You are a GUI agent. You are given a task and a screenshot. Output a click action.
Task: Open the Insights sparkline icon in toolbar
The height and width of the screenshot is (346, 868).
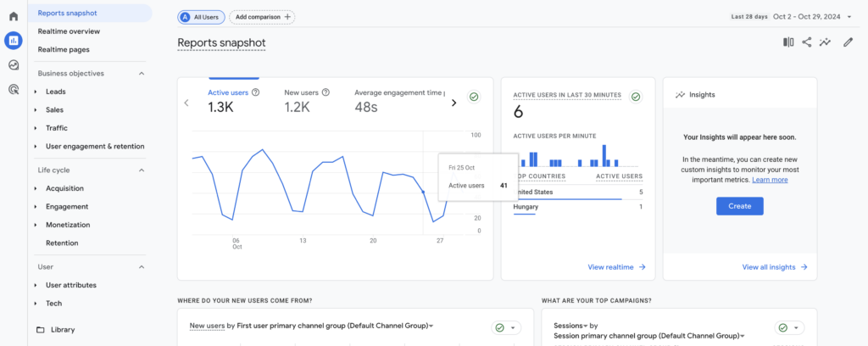coord(826,42)
